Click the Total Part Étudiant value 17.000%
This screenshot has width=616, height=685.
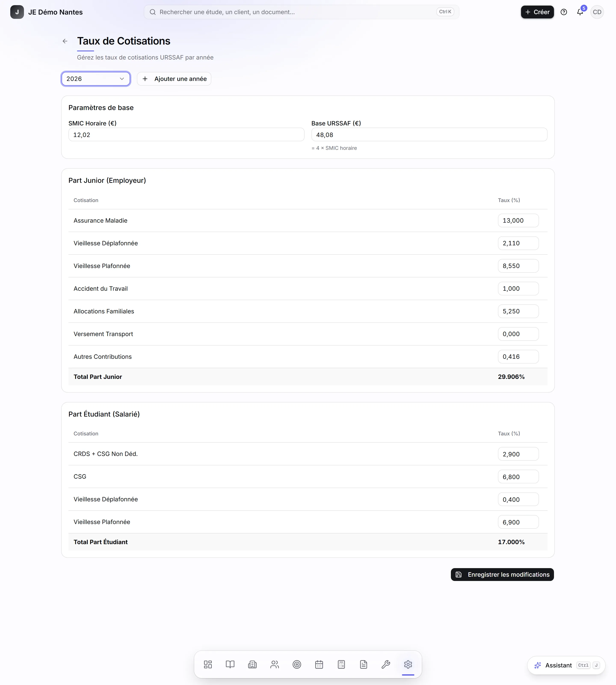(511, 542)
